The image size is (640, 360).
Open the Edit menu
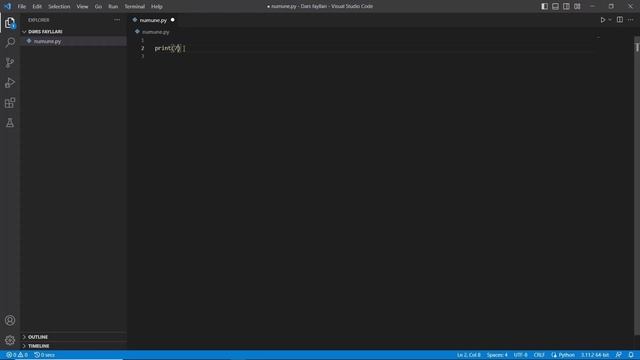point(37,6)
